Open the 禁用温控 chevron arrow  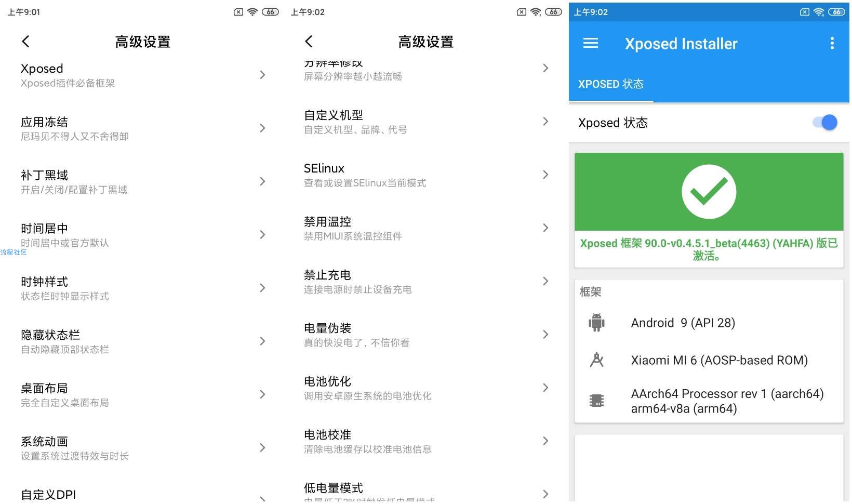[x=545, y=228]
